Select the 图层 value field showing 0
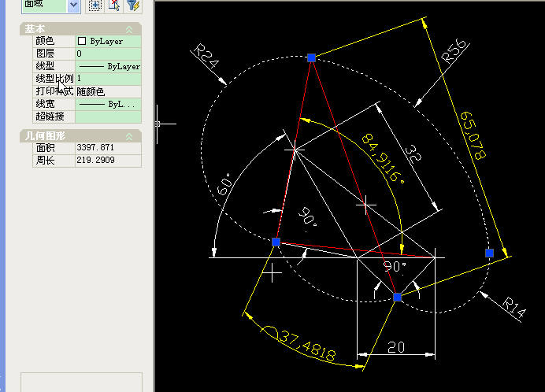Image resolution: width=545 pixels, height=392 pixels. point(108,54)
